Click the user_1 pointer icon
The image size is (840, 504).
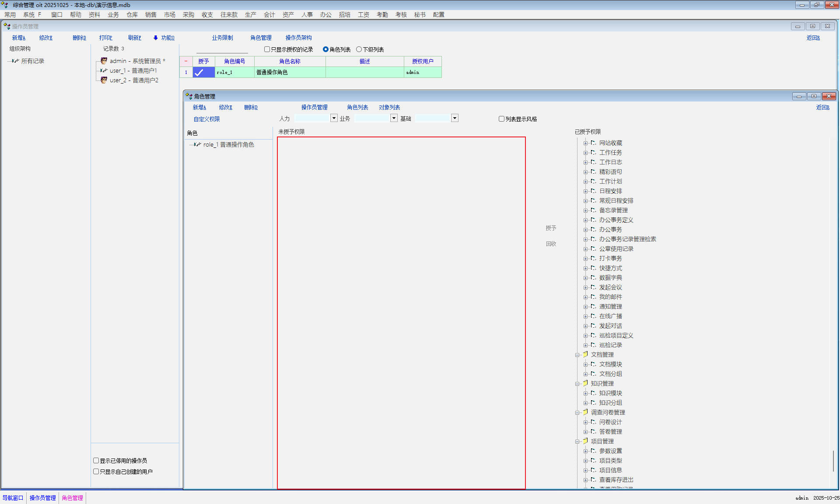tap(104, 70)
